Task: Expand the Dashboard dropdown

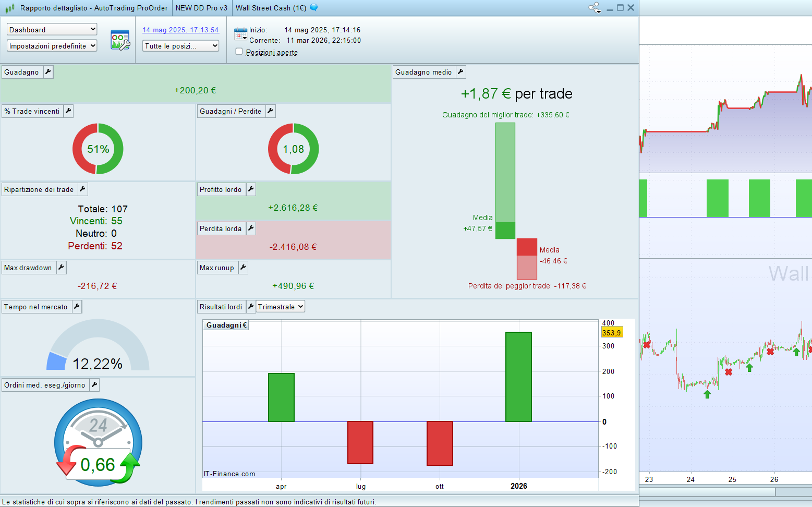Action: (52, 30)
